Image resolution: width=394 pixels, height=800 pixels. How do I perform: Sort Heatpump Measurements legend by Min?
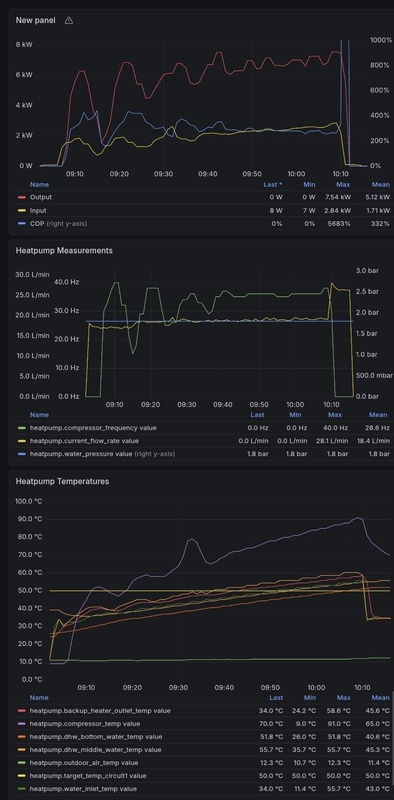point(296,415)
